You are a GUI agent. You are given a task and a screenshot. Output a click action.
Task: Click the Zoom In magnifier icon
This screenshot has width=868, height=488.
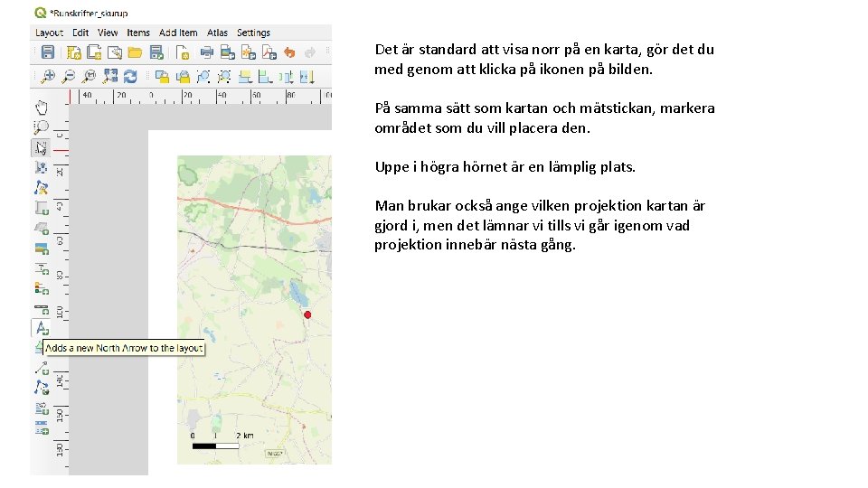(48, 76)
